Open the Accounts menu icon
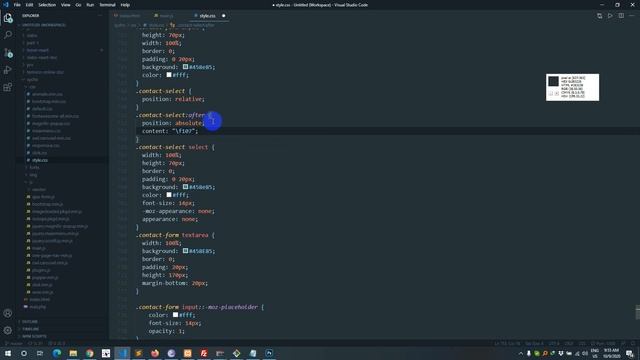This screenshot has height=360, width=640. (8, 313)
